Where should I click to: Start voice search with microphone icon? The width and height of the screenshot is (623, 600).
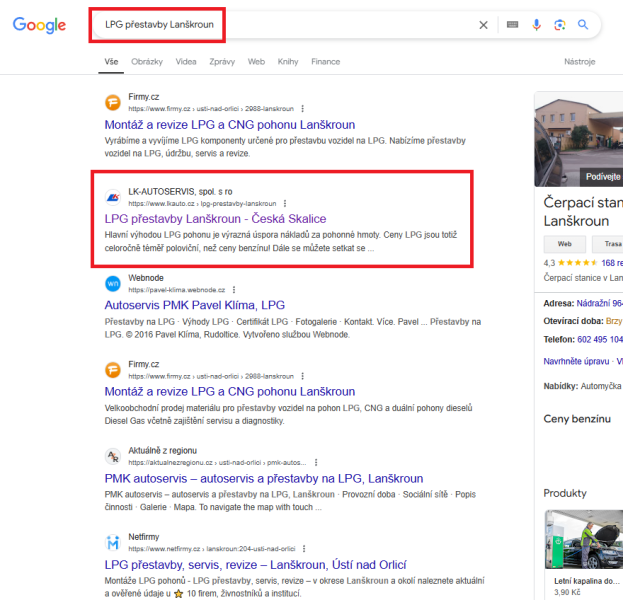click(x=536, y=25)
